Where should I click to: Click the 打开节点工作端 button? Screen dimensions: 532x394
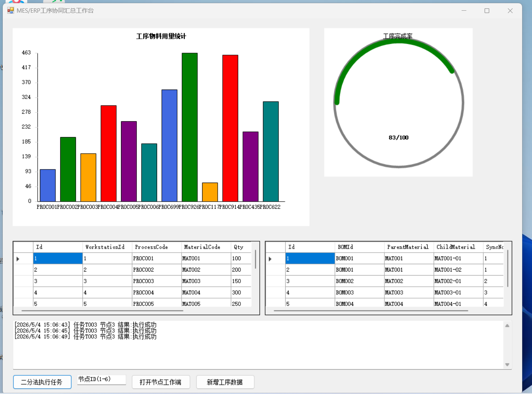point(161,382)
